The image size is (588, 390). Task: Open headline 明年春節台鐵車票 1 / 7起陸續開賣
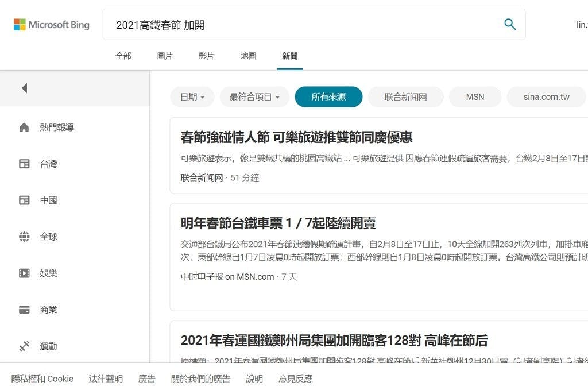point(278,223)
